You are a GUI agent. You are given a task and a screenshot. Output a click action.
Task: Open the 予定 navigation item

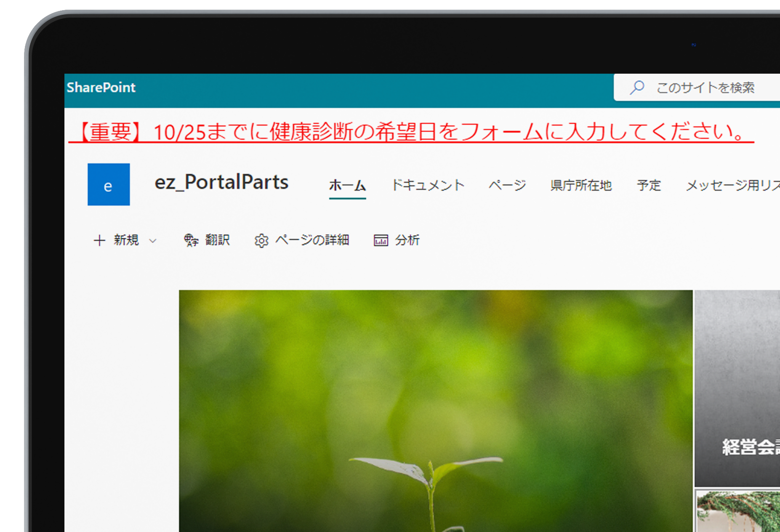(649, 185)
